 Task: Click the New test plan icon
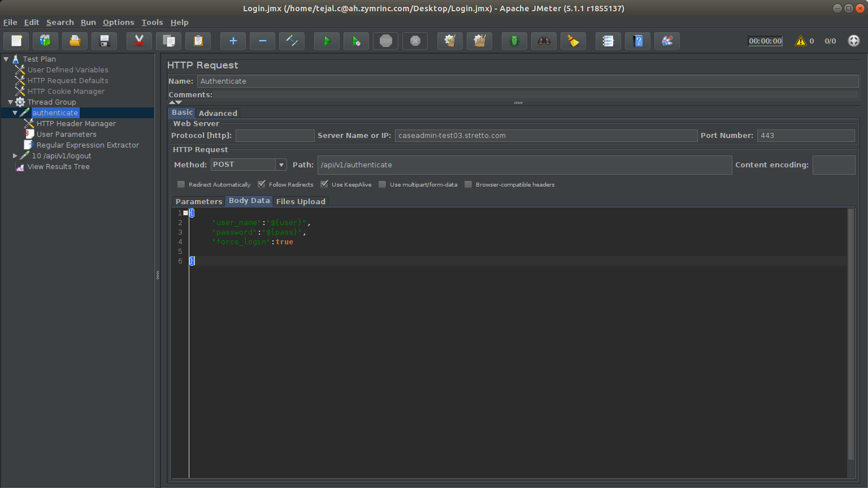coord(16,41)
